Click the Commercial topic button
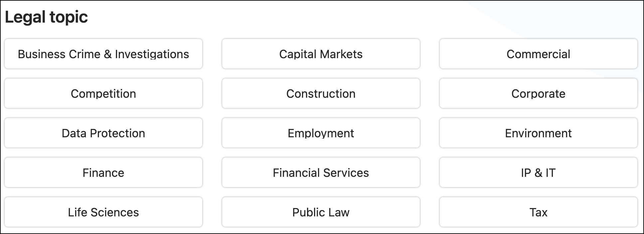The image size is (644, 234). (x=538, y=54)
